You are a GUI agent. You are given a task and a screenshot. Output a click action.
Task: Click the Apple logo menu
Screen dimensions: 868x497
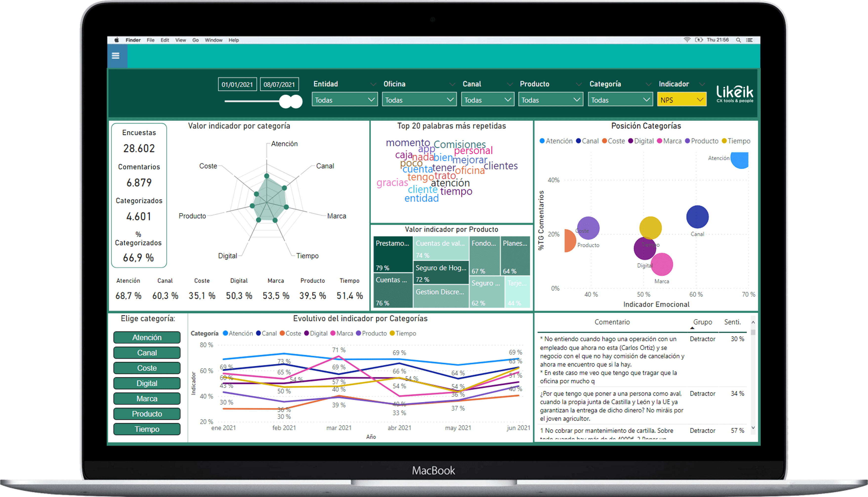click(117, 40)
